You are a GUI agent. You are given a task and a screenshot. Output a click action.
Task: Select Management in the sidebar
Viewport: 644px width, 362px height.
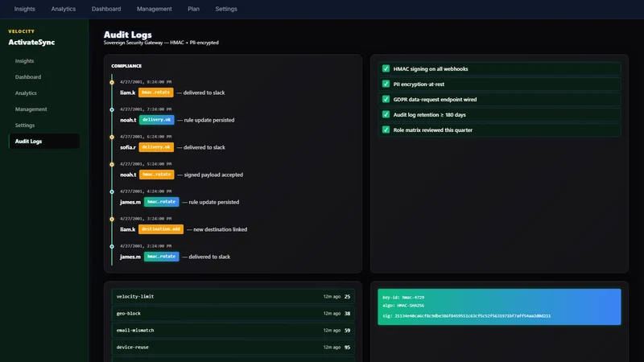click(44, 109)
